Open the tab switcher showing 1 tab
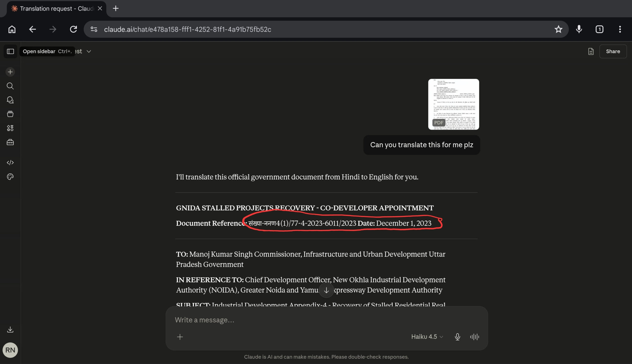Screen dimensions: 632x364 click(x=599, y=30)
